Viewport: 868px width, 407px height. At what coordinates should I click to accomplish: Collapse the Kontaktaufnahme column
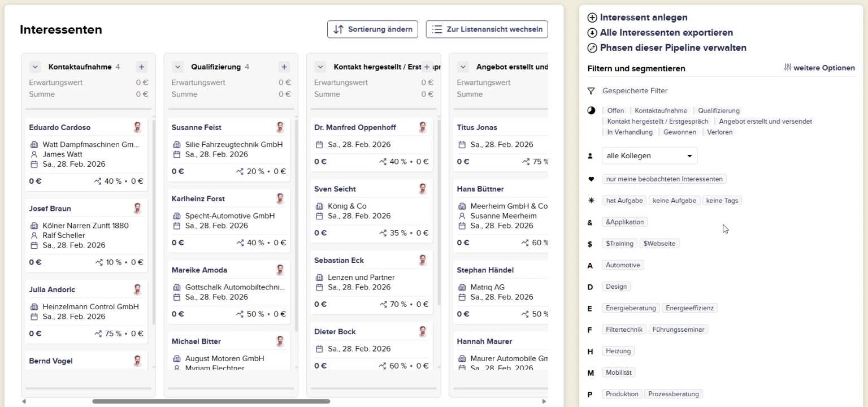click(x=35, y=67)
